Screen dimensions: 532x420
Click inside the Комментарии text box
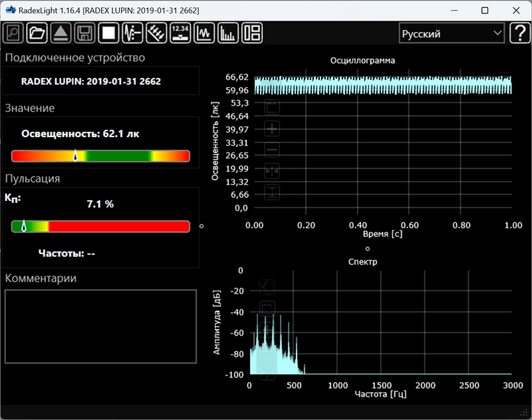pos(100,326)
